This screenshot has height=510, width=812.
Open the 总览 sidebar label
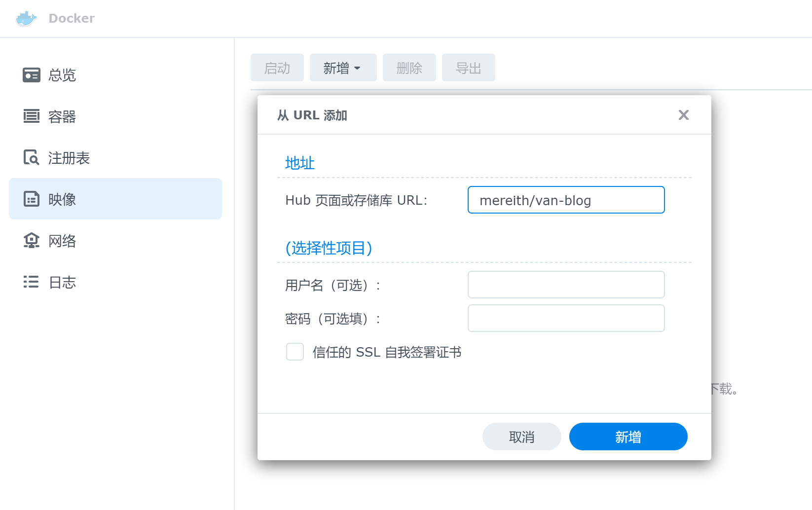62,75
